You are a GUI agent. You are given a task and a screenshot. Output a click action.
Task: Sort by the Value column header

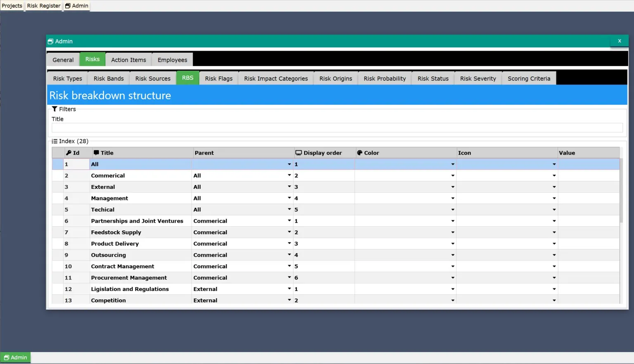(589, 153)
